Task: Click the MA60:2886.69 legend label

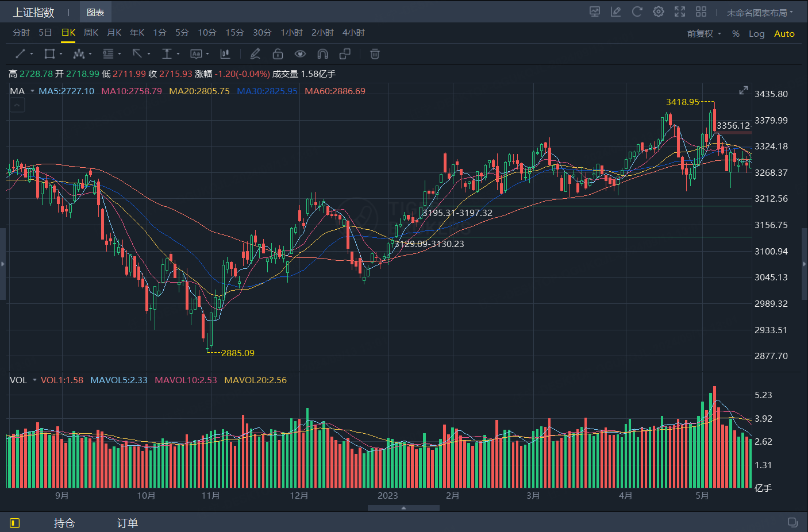Action: coord(335,91)
